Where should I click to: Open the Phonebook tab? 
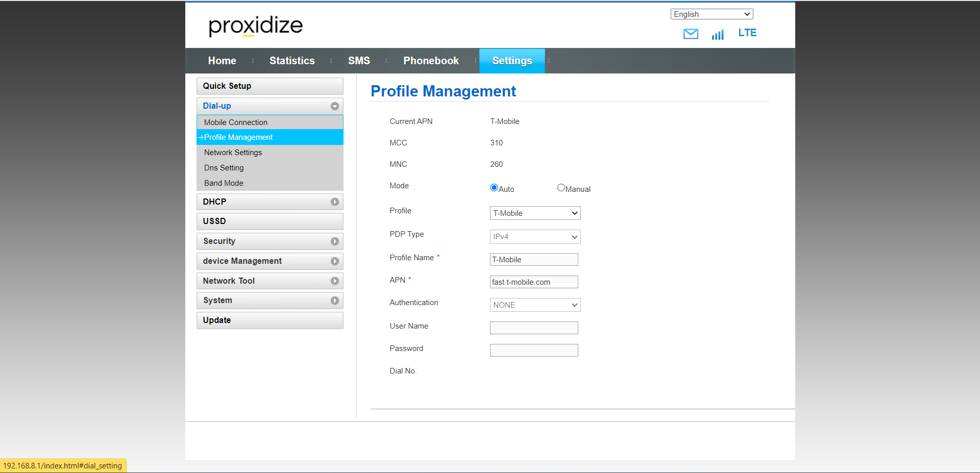click(431, 61)
